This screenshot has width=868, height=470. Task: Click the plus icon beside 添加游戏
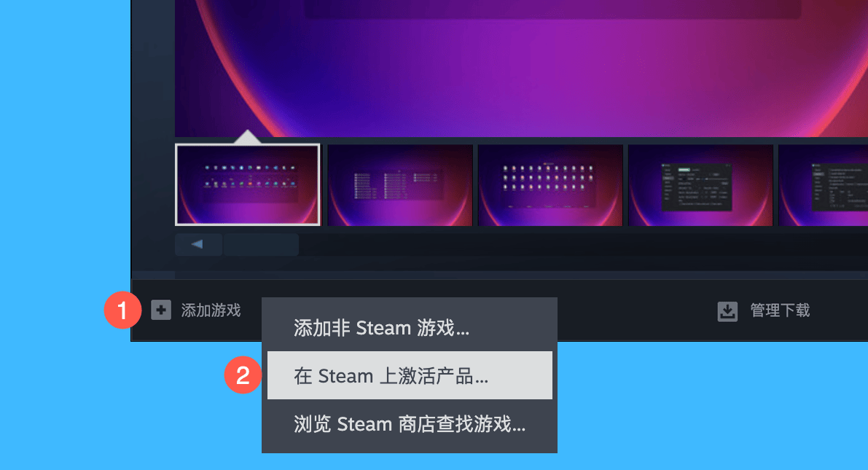coord(161,310)
